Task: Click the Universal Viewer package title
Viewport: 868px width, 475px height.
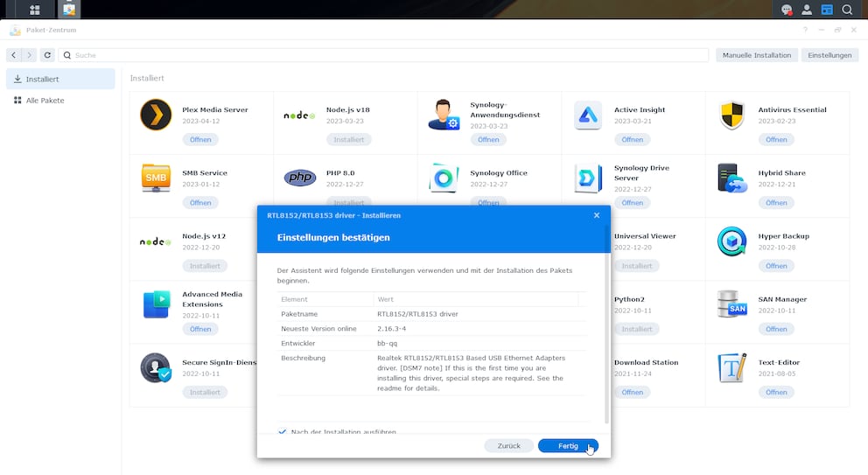Action: pos(645,236)
